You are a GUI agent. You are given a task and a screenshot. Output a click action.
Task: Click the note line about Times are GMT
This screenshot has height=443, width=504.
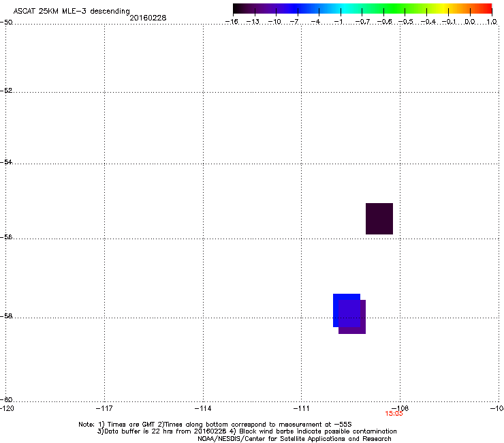coord(215,425)
